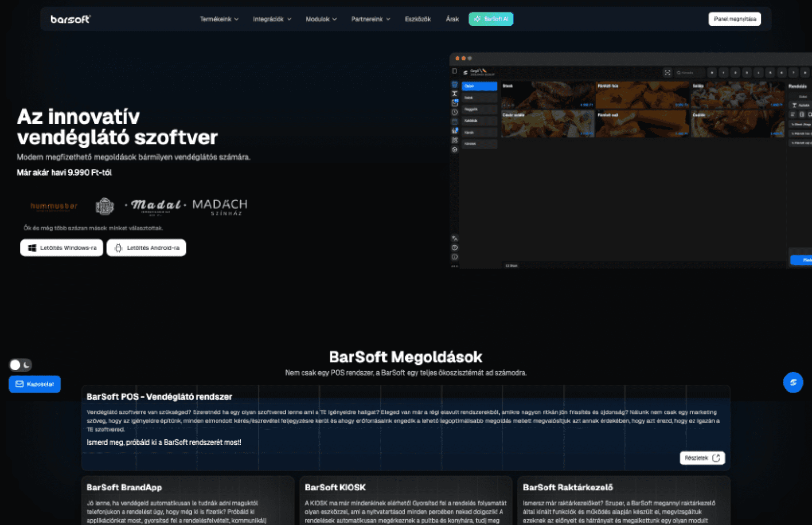Click the salad photo tile below steak
The height and width of the screenshot is (525, 812).
pos(548,124)
